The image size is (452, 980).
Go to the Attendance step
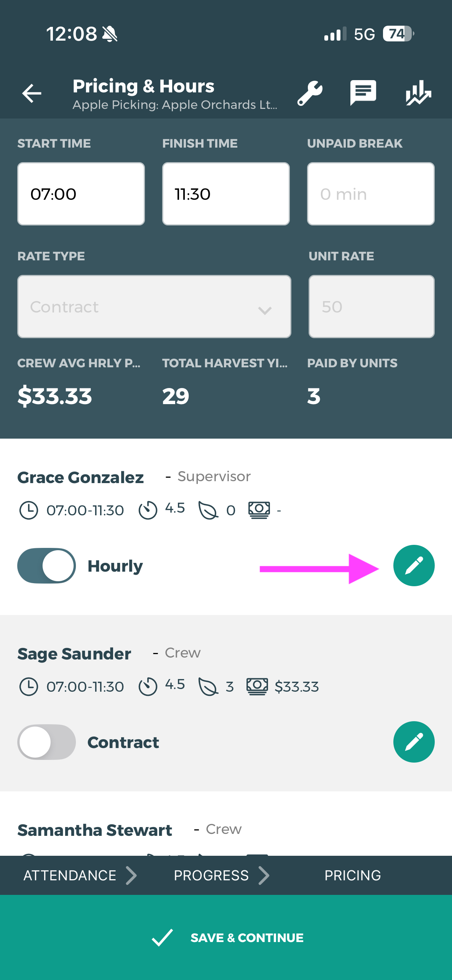(x=70, y=875)
